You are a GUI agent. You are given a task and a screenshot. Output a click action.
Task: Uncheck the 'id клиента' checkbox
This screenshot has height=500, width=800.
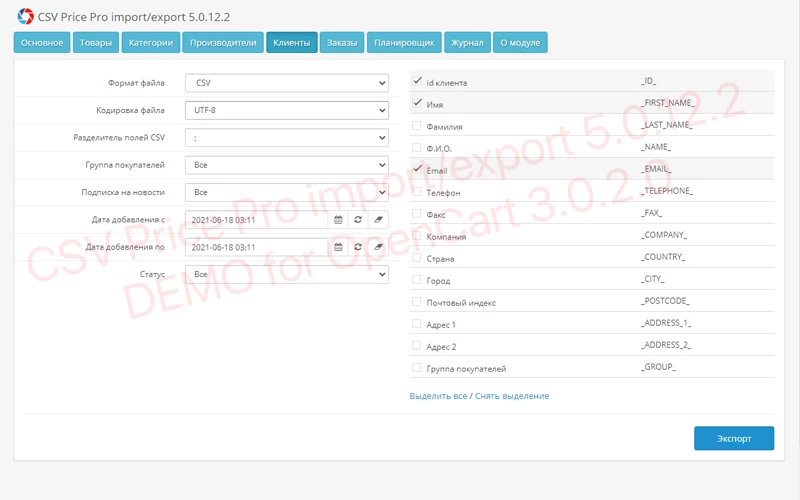click(x=417, y=81)
